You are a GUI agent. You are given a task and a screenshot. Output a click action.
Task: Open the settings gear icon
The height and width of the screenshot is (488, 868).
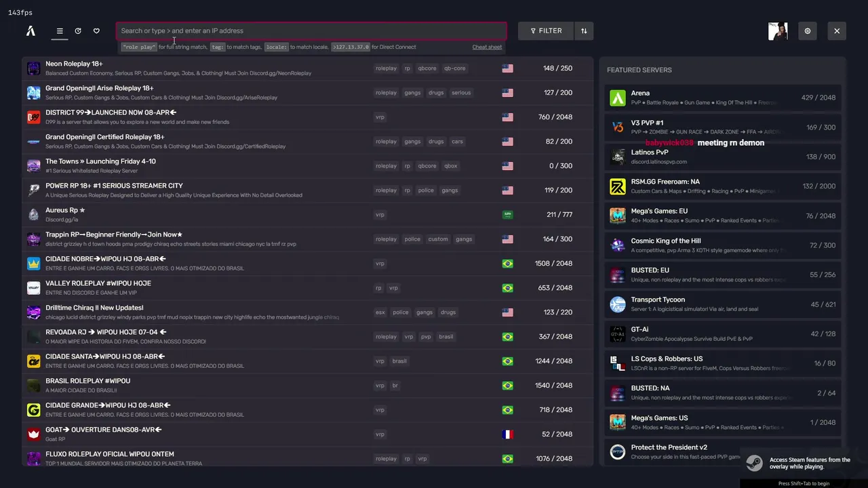click(808, 30)
